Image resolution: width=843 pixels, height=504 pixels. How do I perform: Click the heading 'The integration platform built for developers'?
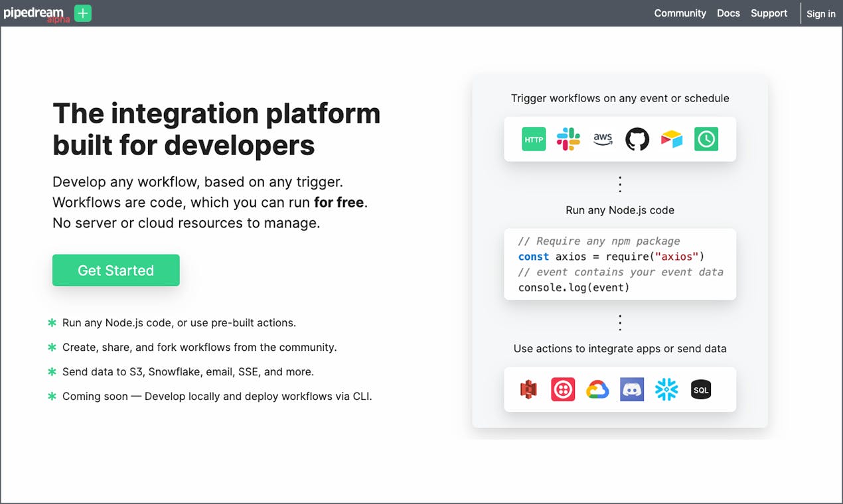(x=216, y=129)
